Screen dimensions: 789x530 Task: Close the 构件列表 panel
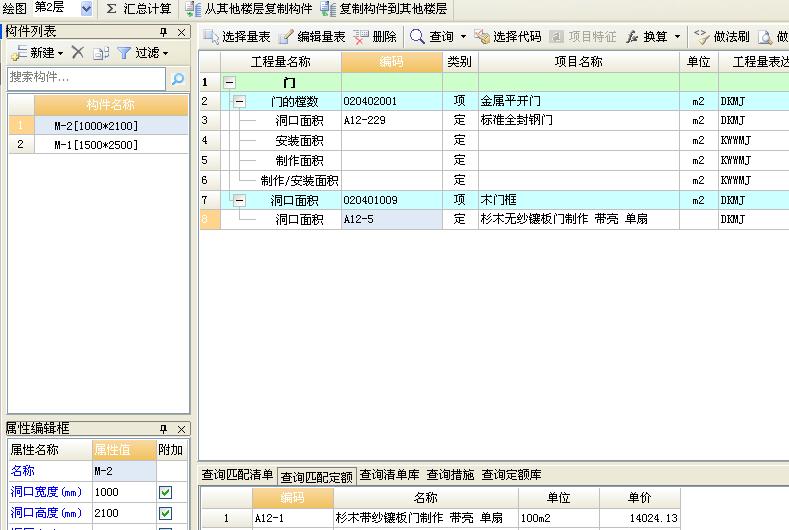click(182, 32)
